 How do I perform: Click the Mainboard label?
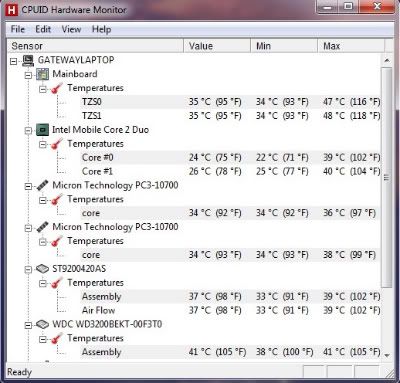click(75, 74)
